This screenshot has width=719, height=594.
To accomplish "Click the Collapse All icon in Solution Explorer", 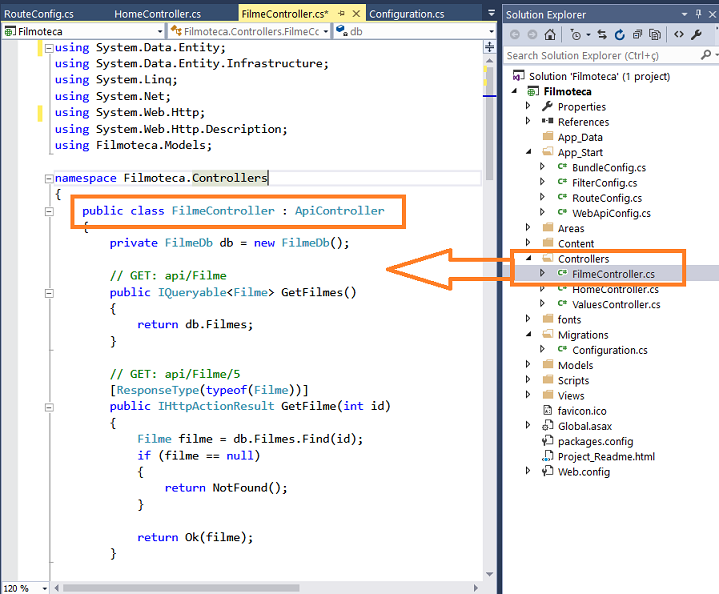I will 637,35.
